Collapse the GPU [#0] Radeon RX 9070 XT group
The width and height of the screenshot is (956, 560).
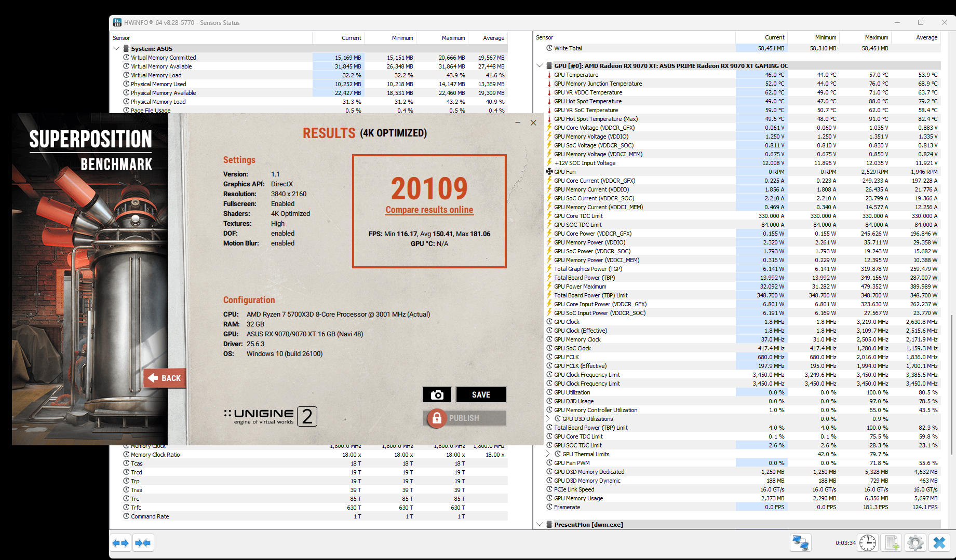point(540,66)
